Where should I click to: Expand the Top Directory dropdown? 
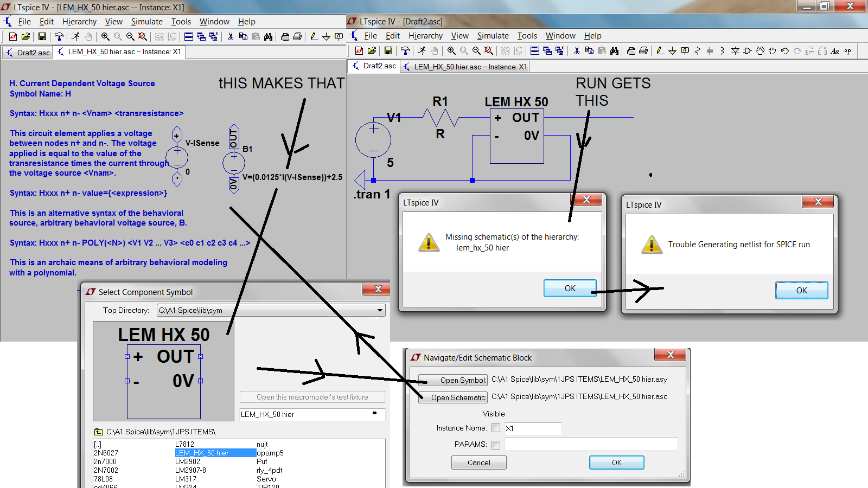pyautogui.click(x=380, y=310)
